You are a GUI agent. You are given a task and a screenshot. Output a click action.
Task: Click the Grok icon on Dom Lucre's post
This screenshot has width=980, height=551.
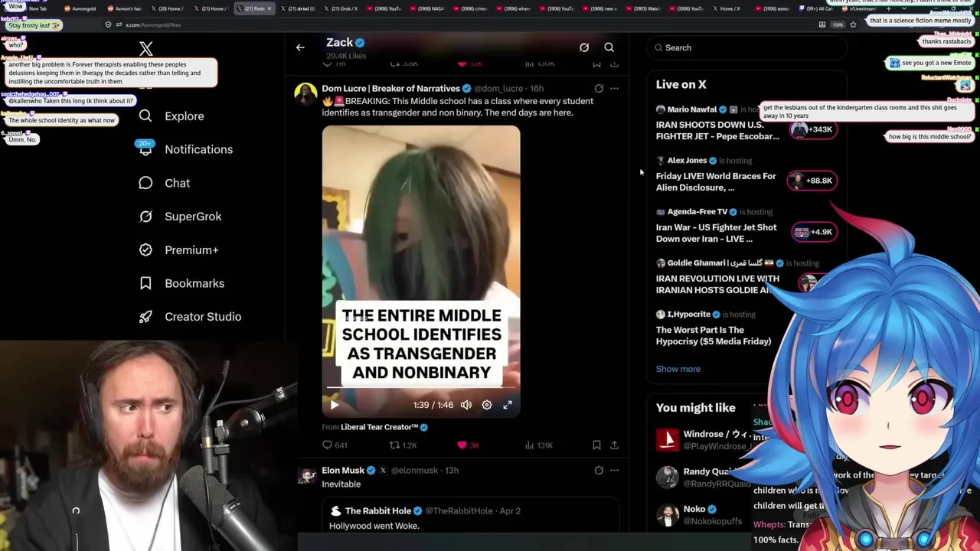click(x=599, y=88)
